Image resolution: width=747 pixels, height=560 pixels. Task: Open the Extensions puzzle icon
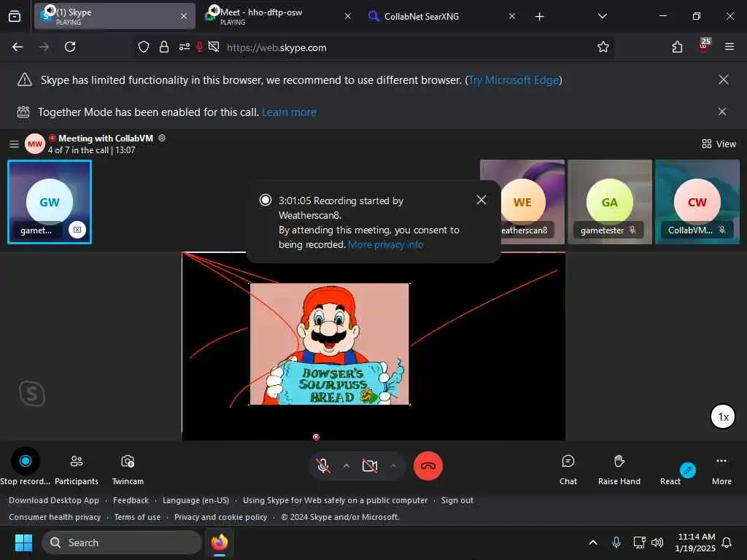677,47
